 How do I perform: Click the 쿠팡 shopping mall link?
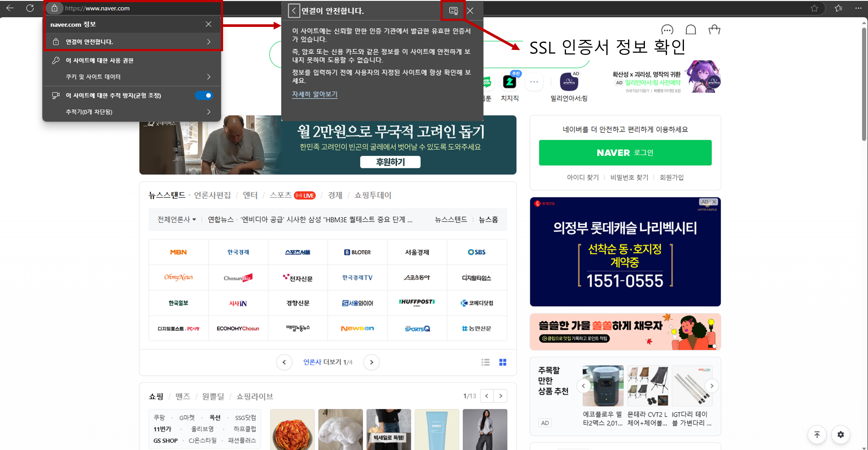tap(159, 417)
